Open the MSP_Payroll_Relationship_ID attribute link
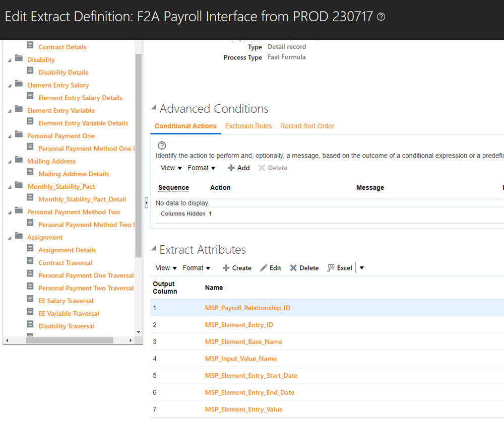This screenshot has height=421, width=504. point(247,308)
